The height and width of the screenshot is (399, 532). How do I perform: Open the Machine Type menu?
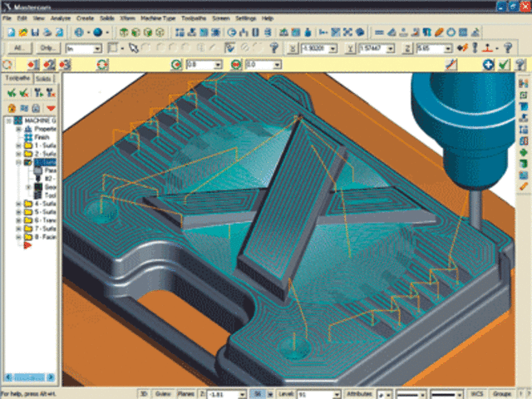coord(158,18)
